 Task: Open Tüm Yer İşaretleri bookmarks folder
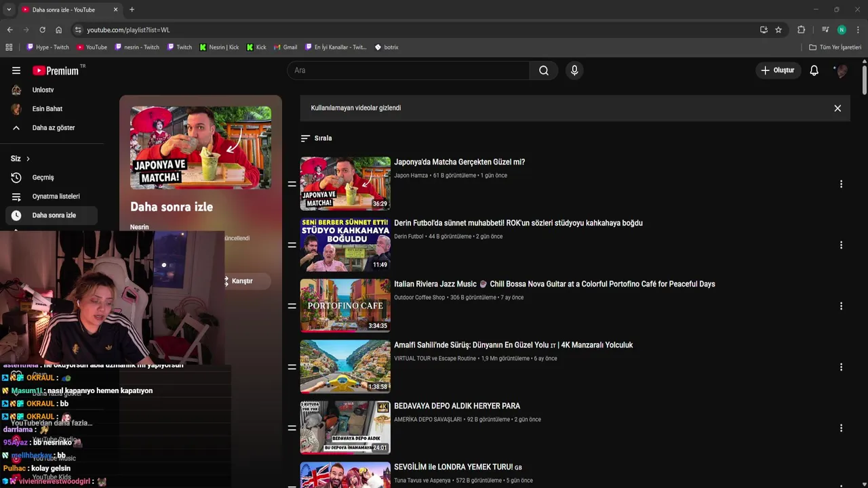click(835, 47)
